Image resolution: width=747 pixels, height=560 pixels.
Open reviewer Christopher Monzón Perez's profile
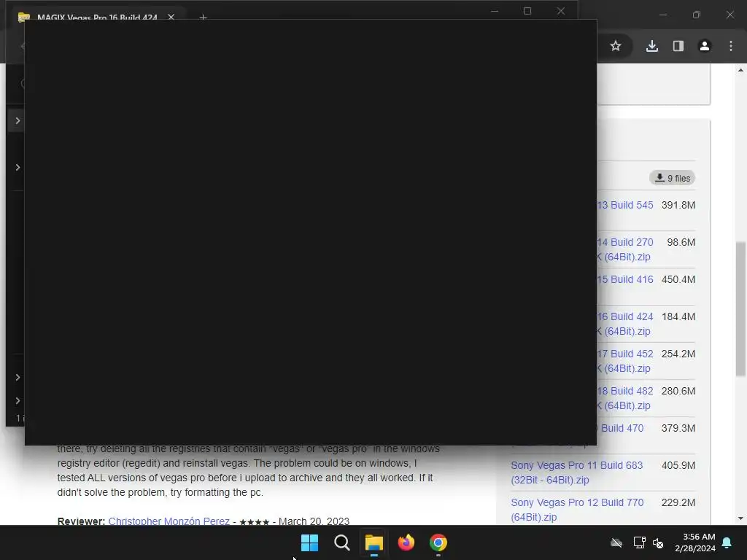pos(169,521)
